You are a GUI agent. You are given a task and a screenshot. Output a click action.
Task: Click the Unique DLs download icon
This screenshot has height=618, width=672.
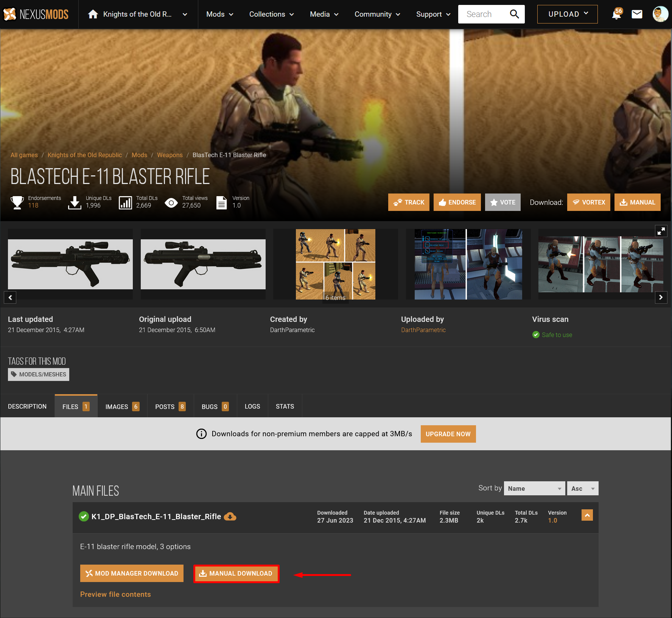[75, 203]
